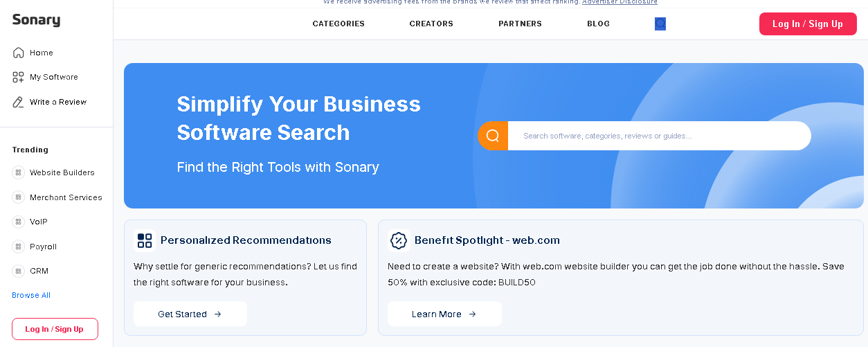Click the orange search magnifier icon
This screenshot has height=347, width=868.
(x=493, y=136)
